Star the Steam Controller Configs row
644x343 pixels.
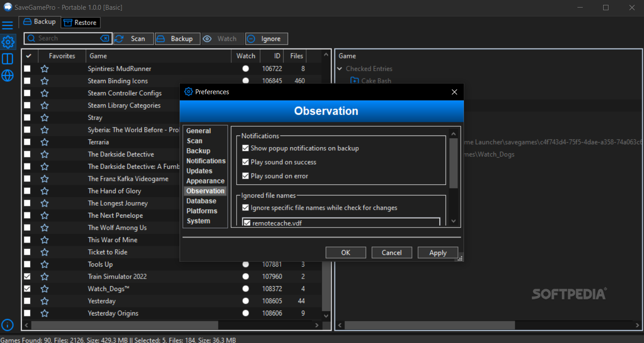pos(44,93)
